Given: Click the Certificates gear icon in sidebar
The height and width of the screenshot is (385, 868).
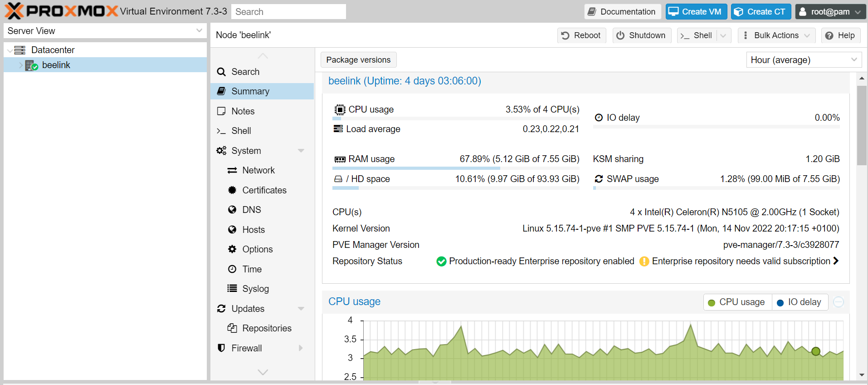Looking at the screenshot, I should (232, 190).
